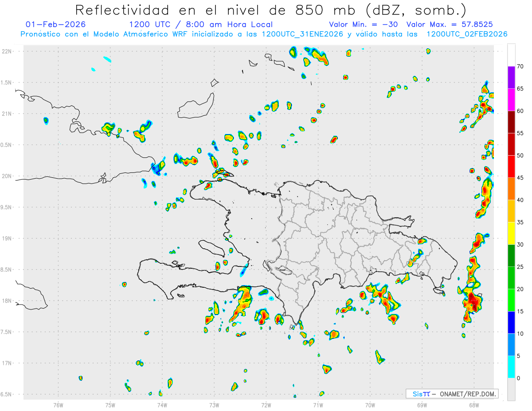This screenshot has height=411, width=532.
Task: Click the "1200 UTC / 8:00 am Hora Local" text
Action: point(201,24)
